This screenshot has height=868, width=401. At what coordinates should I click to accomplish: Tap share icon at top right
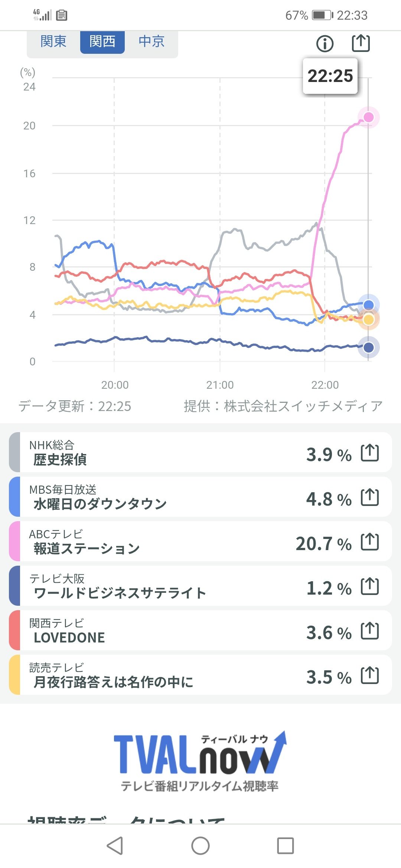point(361,43)
